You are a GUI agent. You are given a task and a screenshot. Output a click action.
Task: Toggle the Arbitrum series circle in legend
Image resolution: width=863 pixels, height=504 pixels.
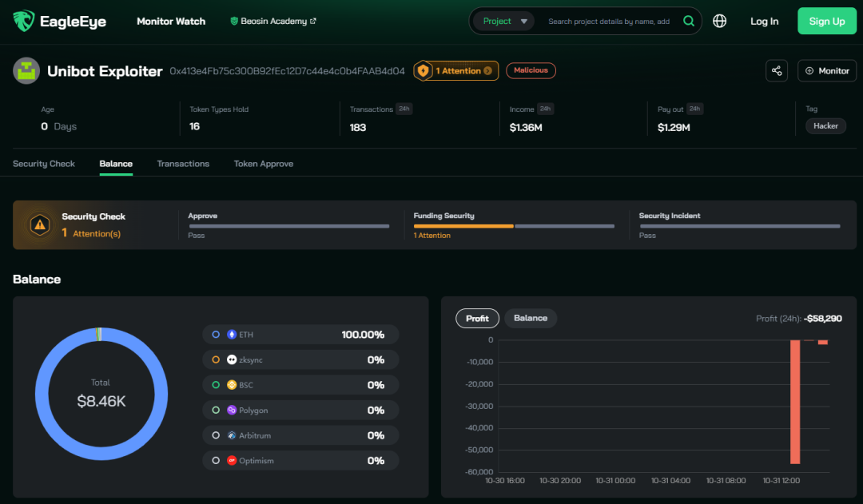tap(216, 435)
